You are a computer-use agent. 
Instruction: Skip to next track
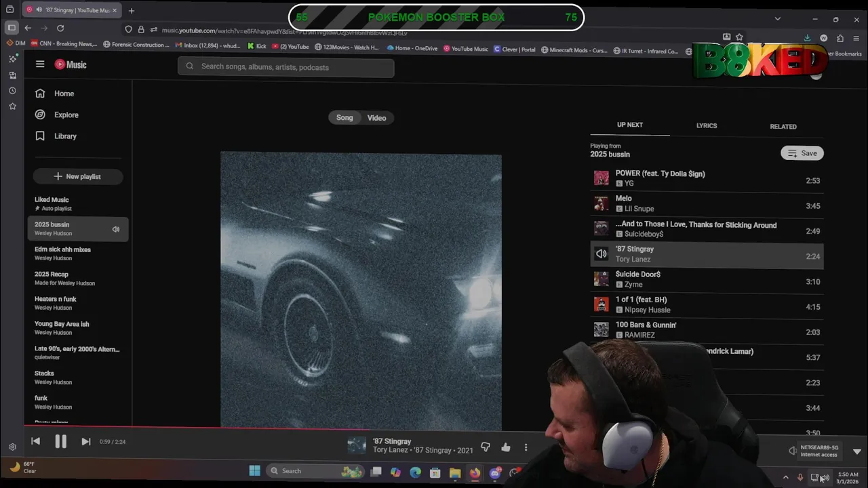tap(85, 441)
